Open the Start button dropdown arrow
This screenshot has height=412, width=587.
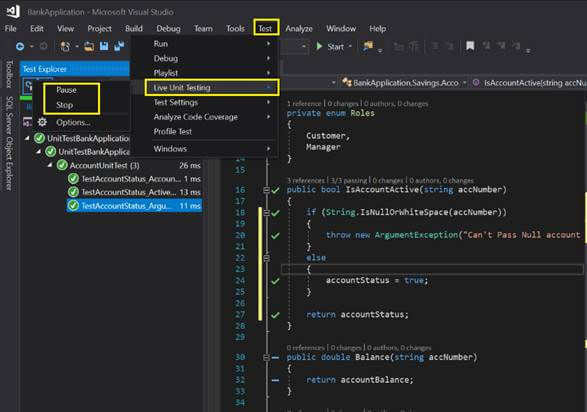[x=350, y=46]
